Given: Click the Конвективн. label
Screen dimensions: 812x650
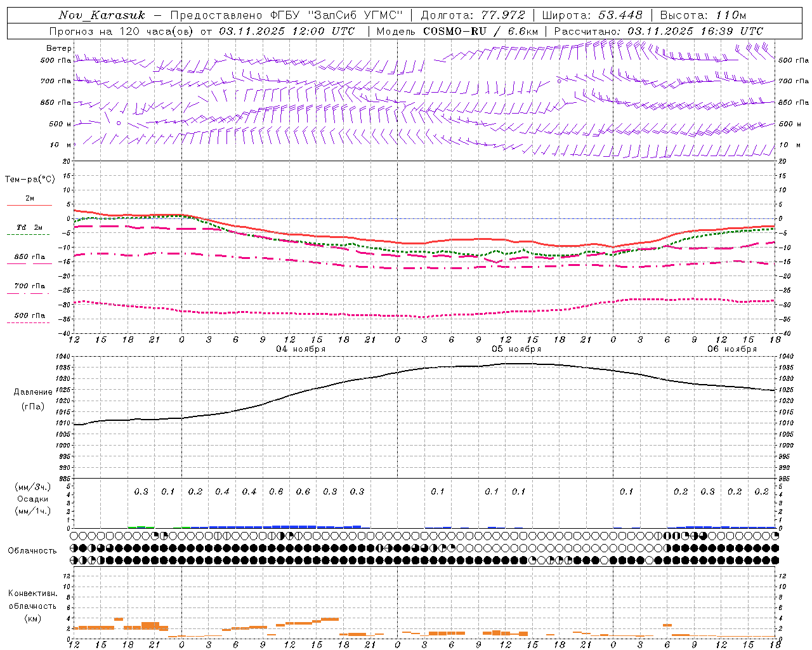Looking at the screenshot, I should (32, 594).
